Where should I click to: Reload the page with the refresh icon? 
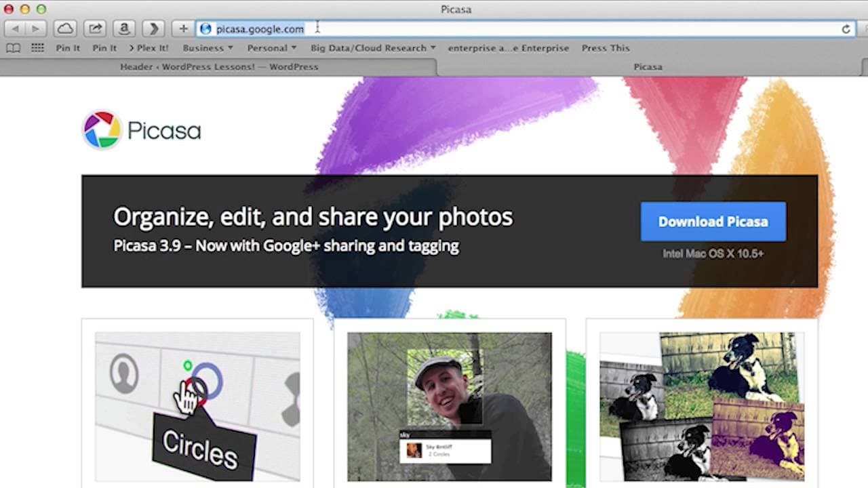846,29
